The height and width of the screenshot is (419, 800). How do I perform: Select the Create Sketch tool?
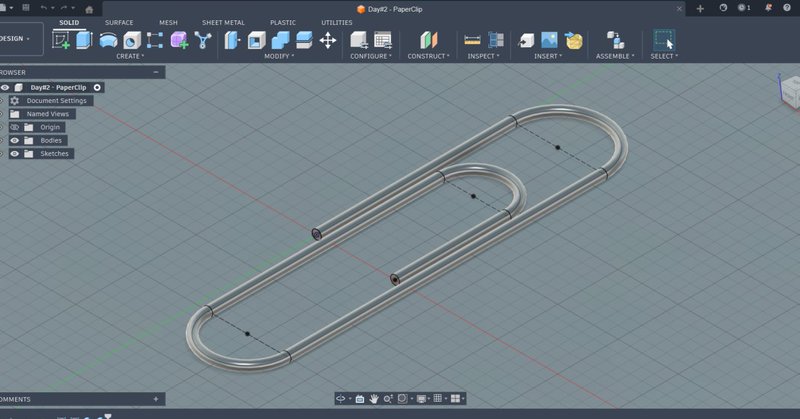[61, 40]
